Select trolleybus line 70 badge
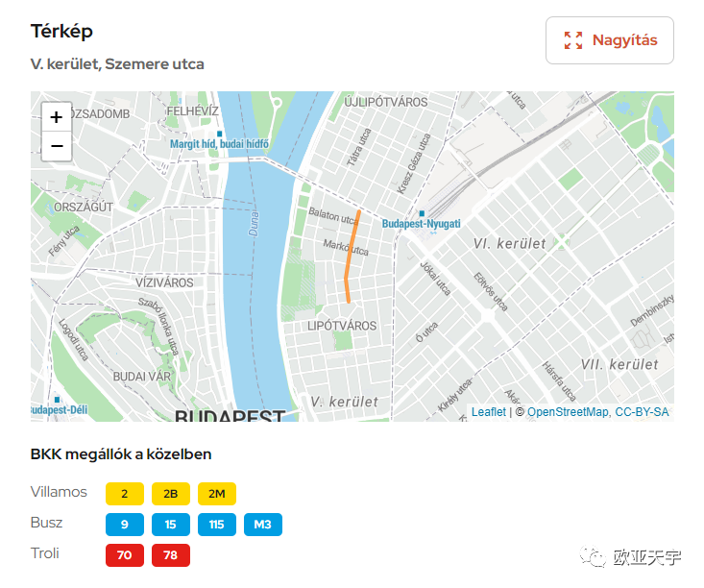The image size is (704, 588). [125, 555]
